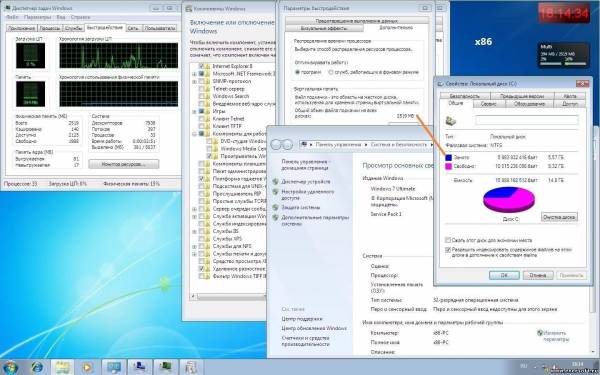Click the disk usage pie chart

(509, 199)
